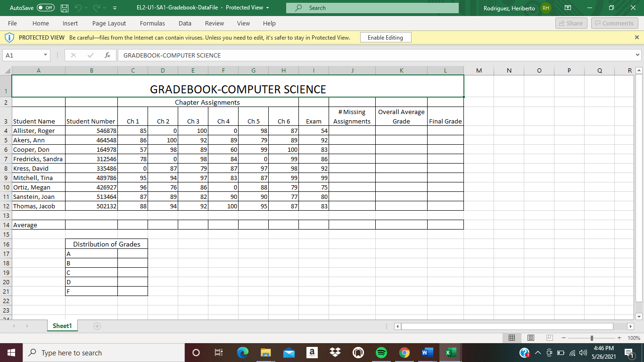Expand the Undo history dropdown arrow

pyautogui.click(x=87, y=8)
